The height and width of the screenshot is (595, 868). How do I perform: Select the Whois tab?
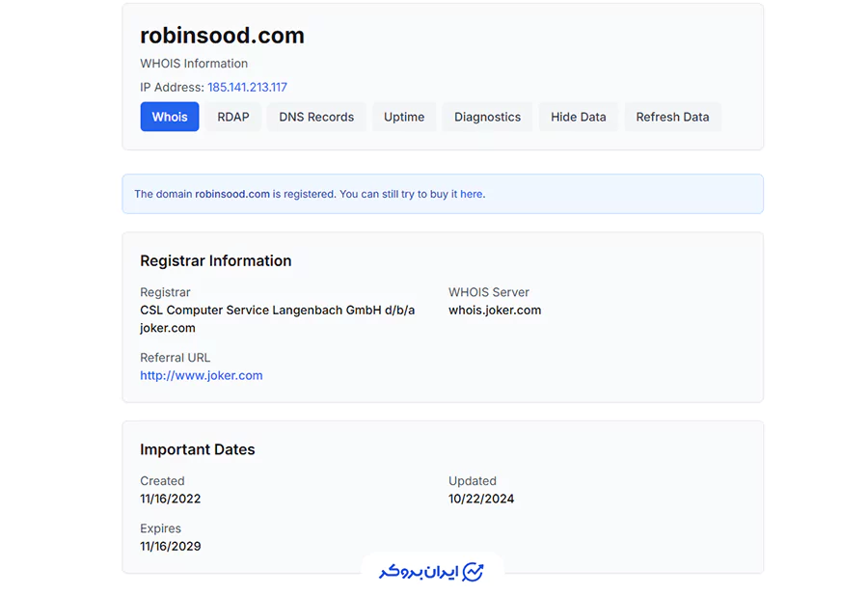170,117
